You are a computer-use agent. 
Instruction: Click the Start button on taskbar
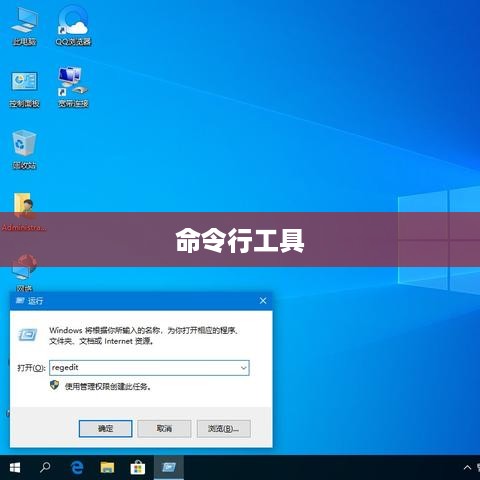15,468
